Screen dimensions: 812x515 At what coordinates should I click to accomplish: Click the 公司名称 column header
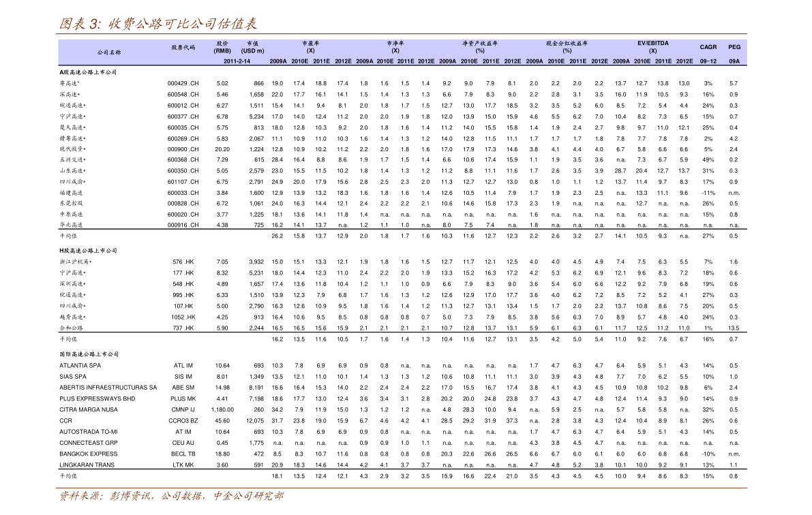pyautogui.click(x=108, y=52)
